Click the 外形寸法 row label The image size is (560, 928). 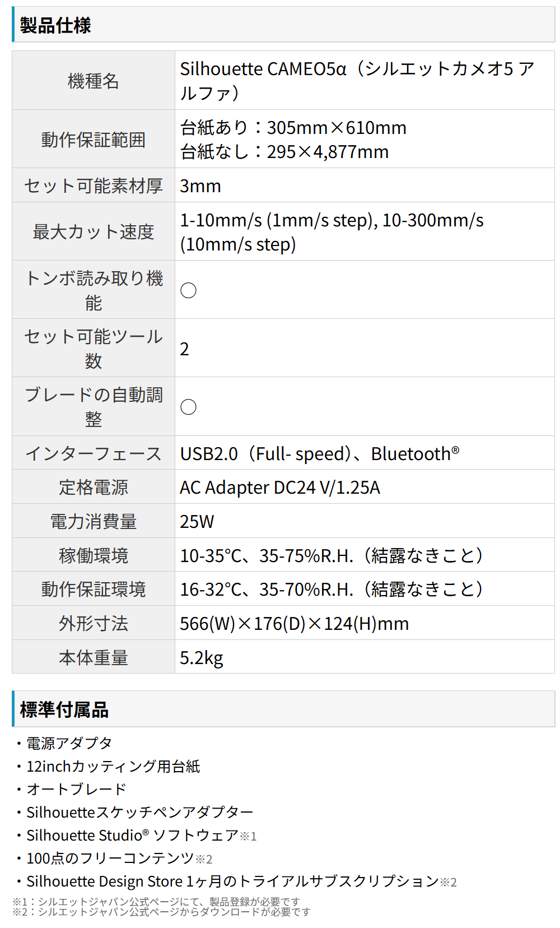point(93,623)
